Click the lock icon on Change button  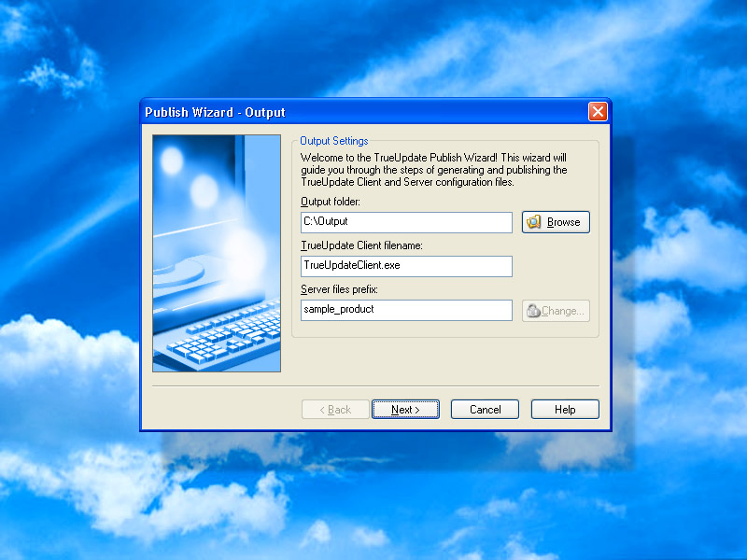[533, 311]
